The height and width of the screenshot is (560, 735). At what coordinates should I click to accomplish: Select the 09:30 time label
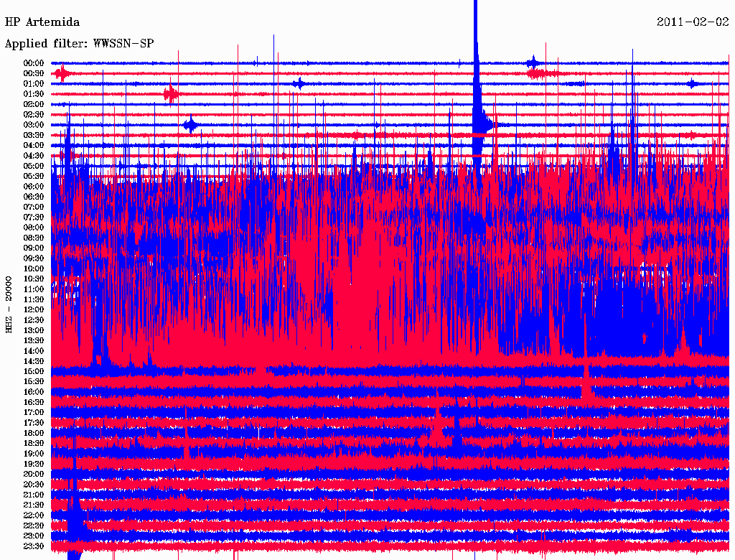tap(34, 258)
